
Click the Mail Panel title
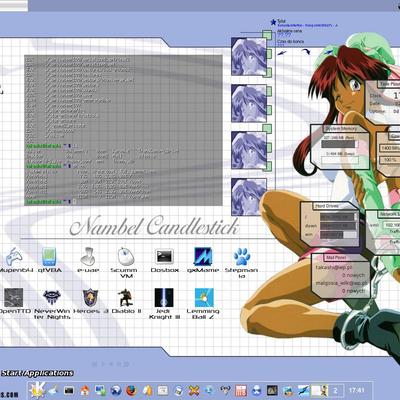click(336, 258)
